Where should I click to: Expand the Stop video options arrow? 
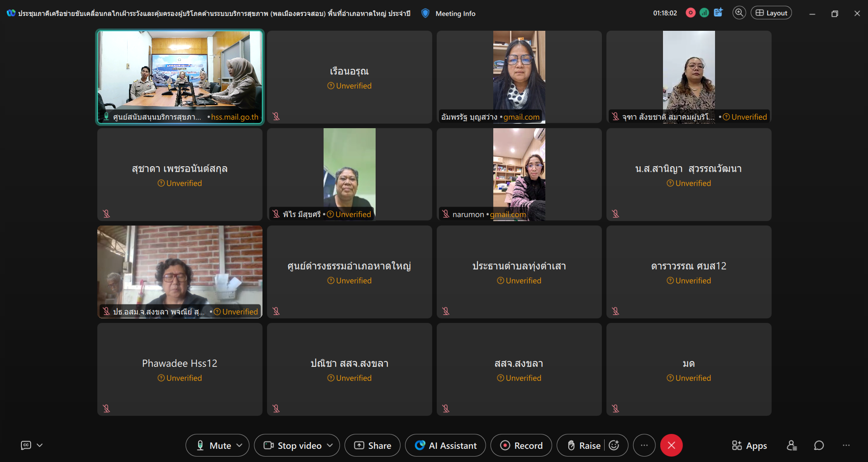pyautogui.click(x=330, y=446)
